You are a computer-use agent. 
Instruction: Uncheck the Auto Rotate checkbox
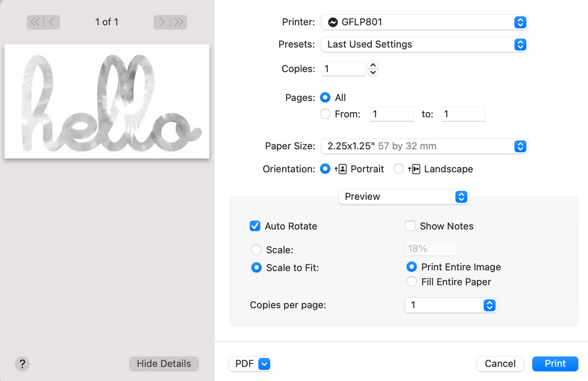pos(256,226)
